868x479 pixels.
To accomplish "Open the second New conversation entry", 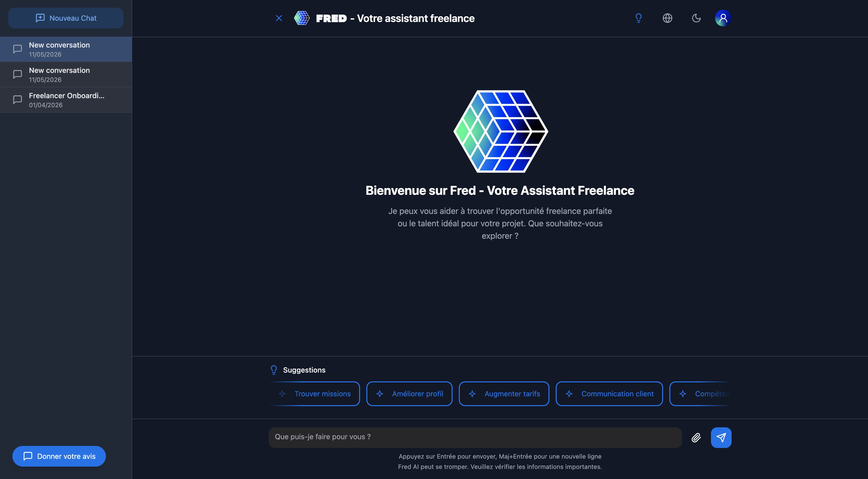I will (66, 74).
